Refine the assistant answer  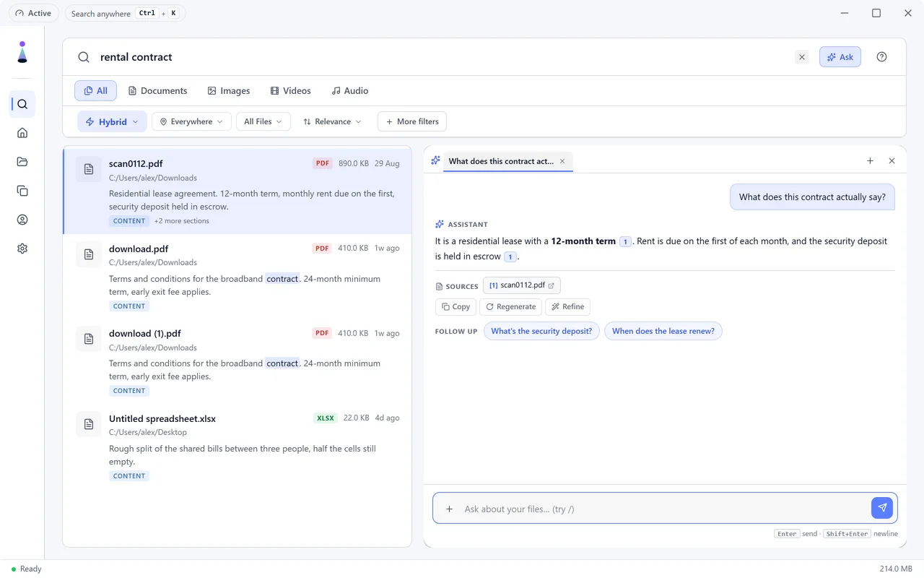click(567, 306)
